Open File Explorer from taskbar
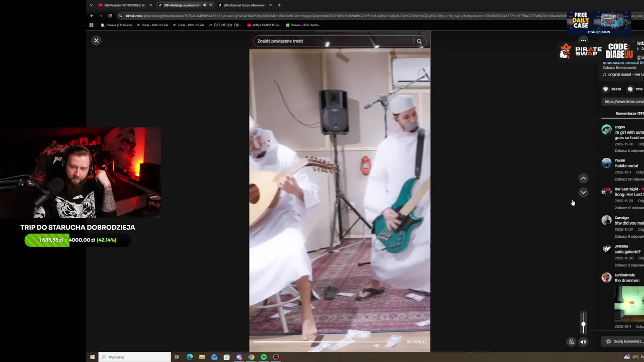The height and width of the screenshot is (362, 644). point(202,357)
